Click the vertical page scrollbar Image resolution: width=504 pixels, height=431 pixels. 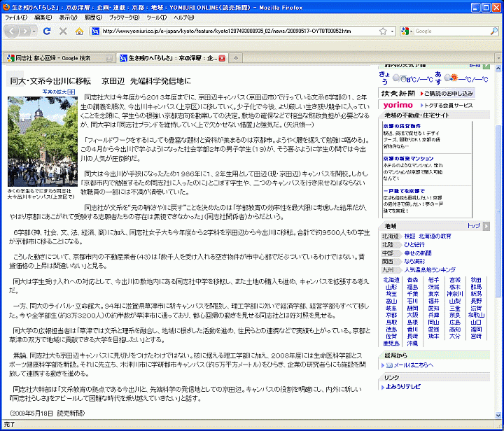point(498,210)
